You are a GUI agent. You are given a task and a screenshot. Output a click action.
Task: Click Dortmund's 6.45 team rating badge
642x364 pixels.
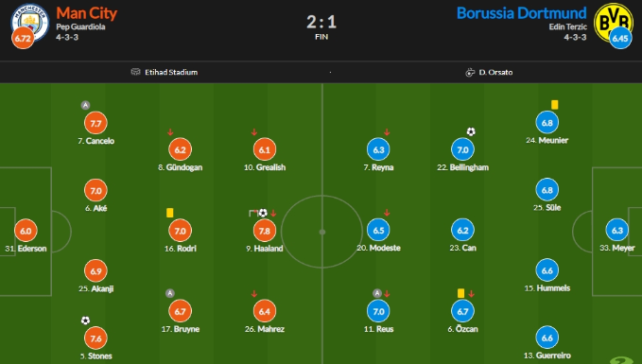pyautogui.click(x=620, y=39)
